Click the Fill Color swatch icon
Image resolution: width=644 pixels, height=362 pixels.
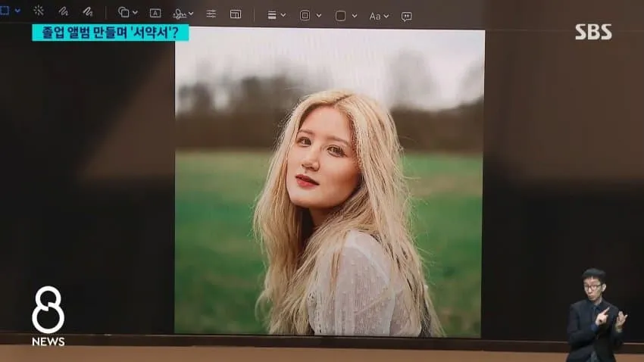[340, 16]
